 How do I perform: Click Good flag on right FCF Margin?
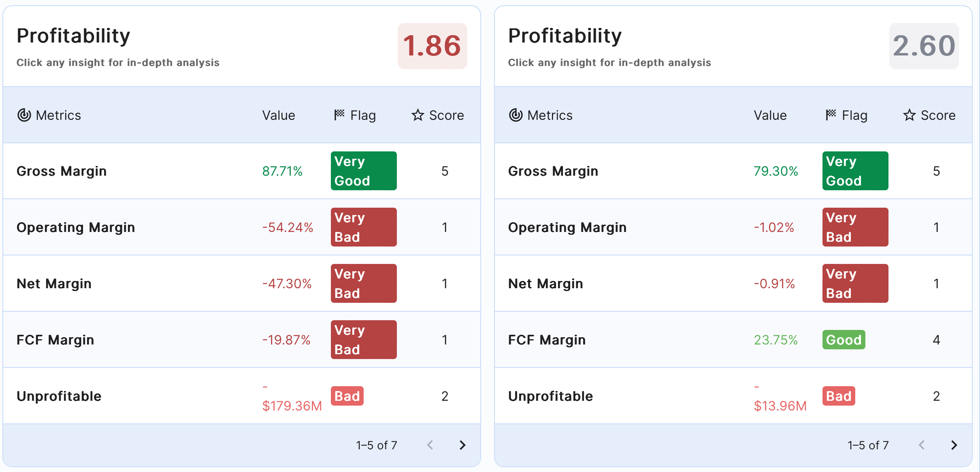844,340
